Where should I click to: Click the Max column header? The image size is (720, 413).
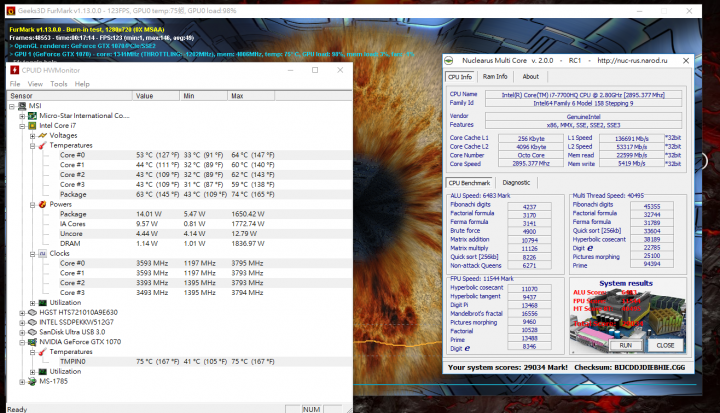tap(251, 96)
